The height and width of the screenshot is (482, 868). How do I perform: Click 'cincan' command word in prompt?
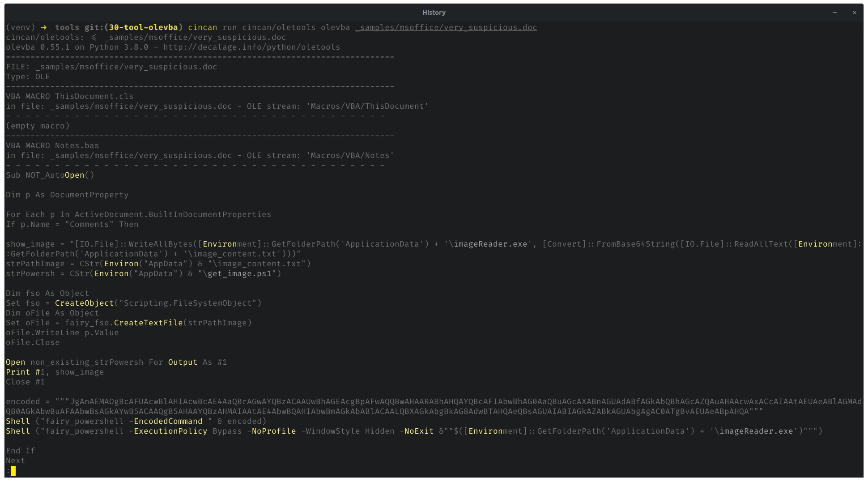(x=203, y=28)
